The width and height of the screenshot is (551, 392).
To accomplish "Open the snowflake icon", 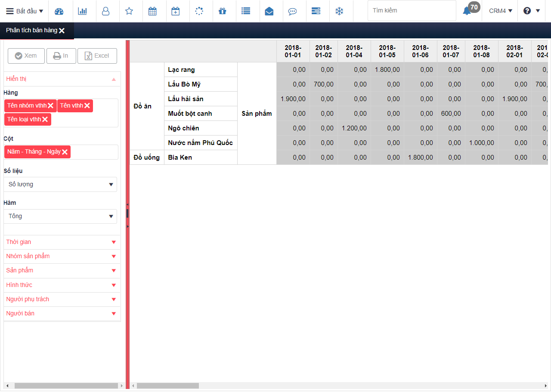I will tap(339, 11).
